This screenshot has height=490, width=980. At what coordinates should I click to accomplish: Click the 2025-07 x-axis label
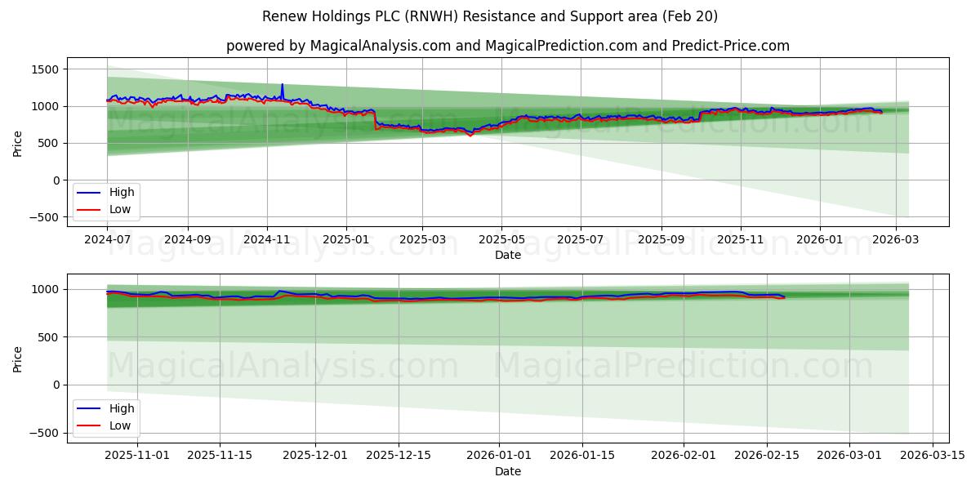581,240
